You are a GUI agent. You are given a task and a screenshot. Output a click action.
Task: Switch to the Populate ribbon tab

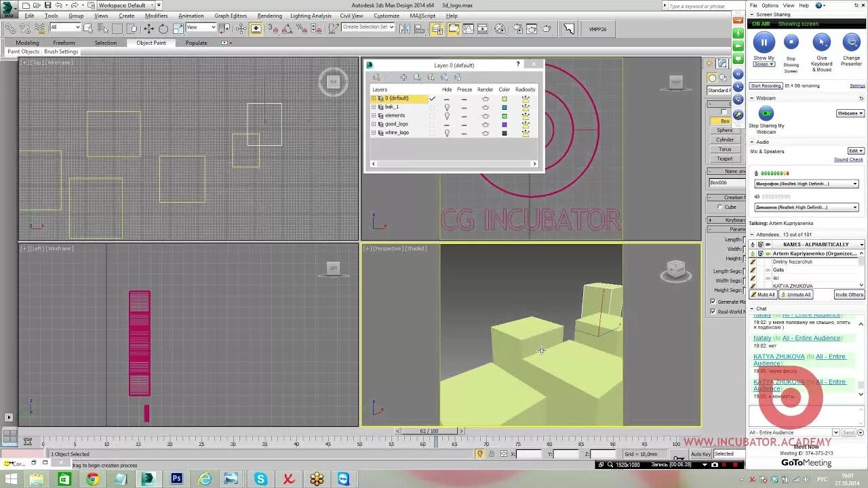(196, 43)
